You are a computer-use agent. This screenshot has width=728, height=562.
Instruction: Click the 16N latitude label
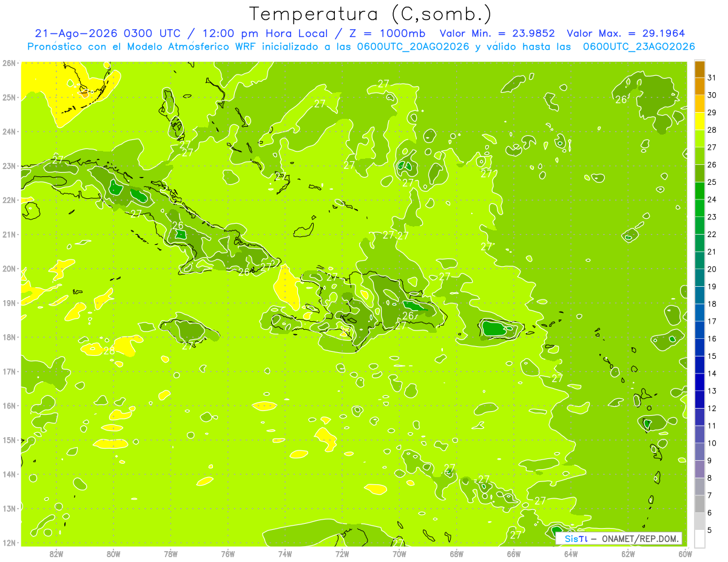[x=8, y=406]
